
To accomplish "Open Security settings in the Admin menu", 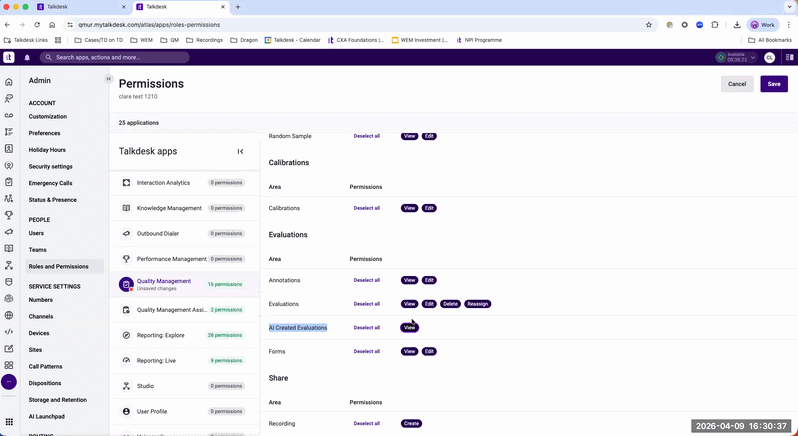I will click(50, 166).
